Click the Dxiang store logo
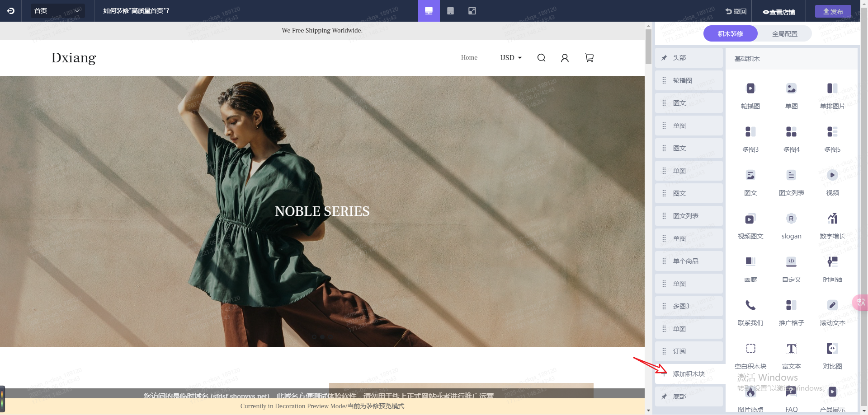The height and width of the screenshot is (415, 868). 74,58
